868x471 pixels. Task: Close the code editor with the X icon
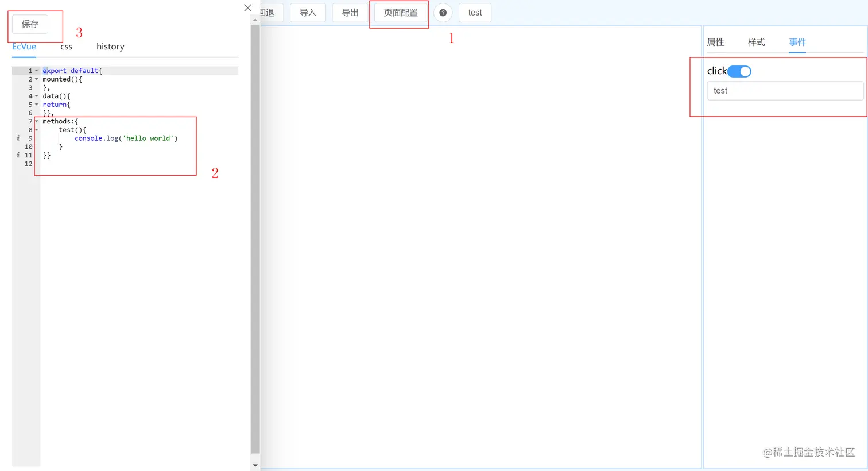click(247, 7)
